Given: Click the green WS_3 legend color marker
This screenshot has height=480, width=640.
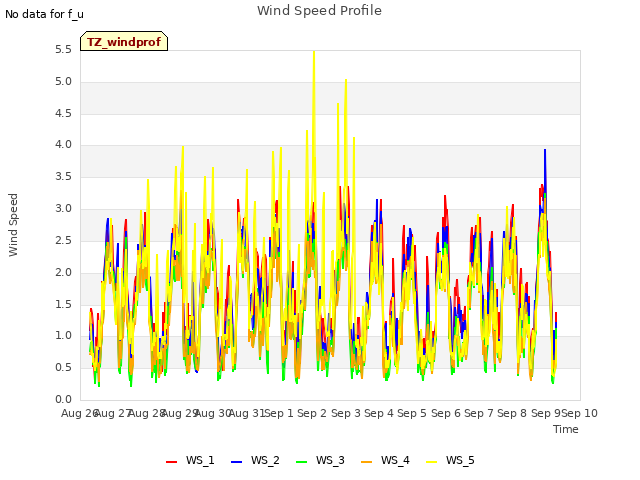Looking at the screenshot, I should click(x=301, y=462).
